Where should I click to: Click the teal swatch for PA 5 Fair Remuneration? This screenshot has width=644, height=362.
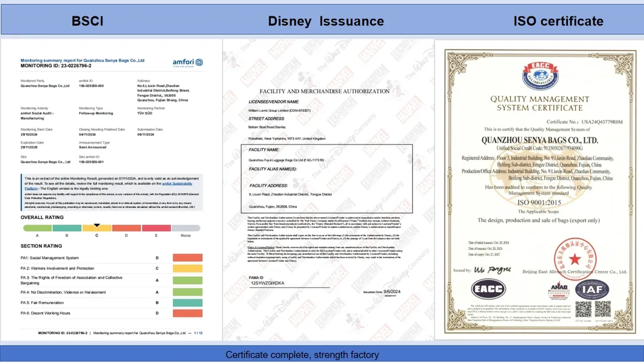coord(187,303)
